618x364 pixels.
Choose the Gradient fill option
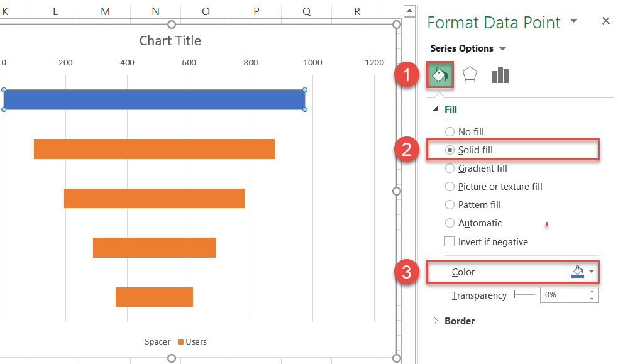click(450, 168)
